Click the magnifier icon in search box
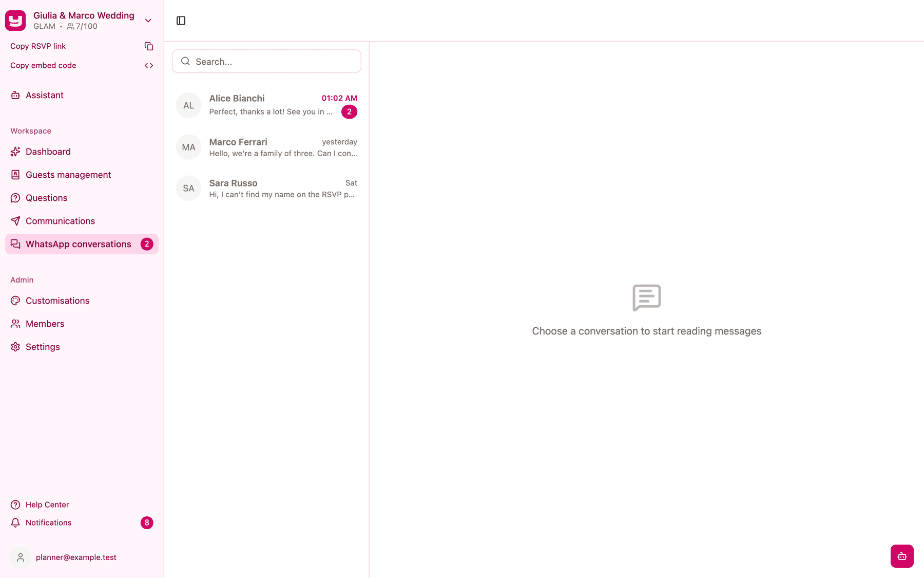Viewport: 924px width, 578px height. tap(185, 61)
